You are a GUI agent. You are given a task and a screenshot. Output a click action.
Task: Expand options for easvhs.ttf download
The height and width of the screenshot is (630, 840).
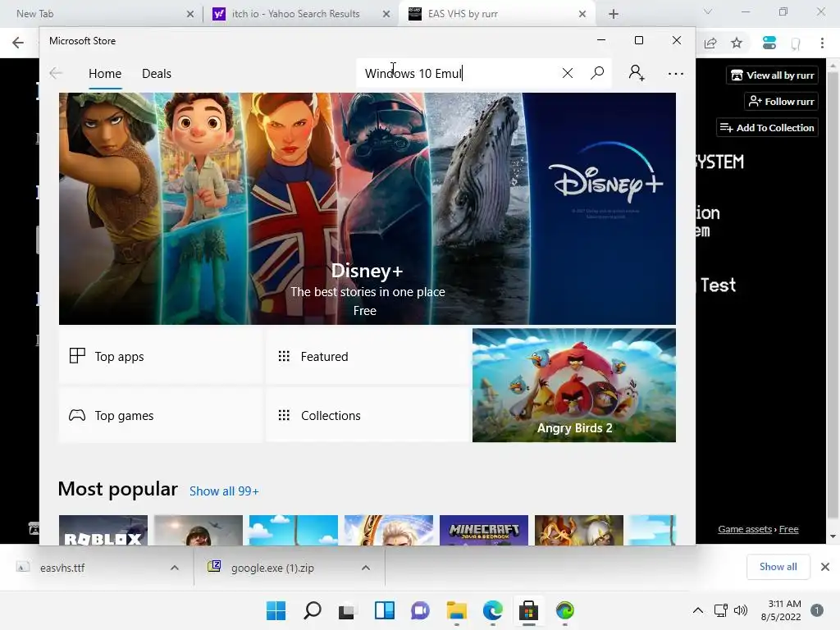pos(175,568)
